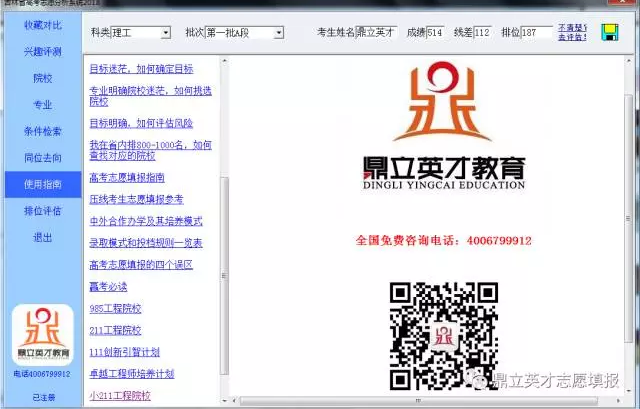Click the guide list vertical scrollbar thumb
Image resolution: width=640 pixels, height=409 pixels.
click(x=224, y=276)
